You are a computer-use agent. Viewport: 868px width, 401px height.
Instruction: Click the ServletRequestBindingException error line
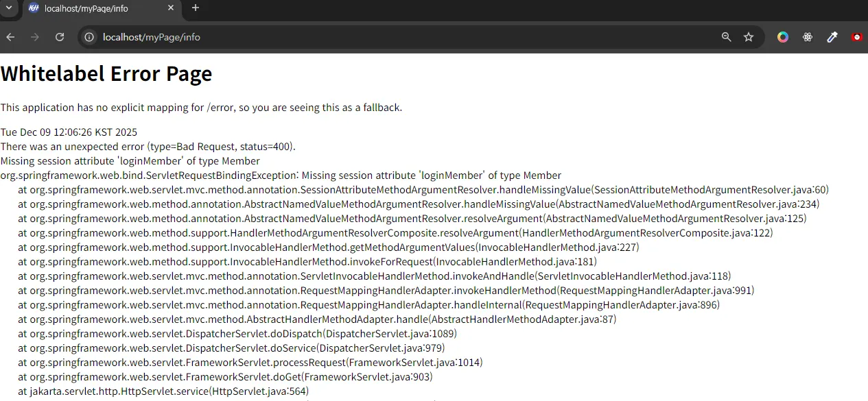click(x=281, y=175)
